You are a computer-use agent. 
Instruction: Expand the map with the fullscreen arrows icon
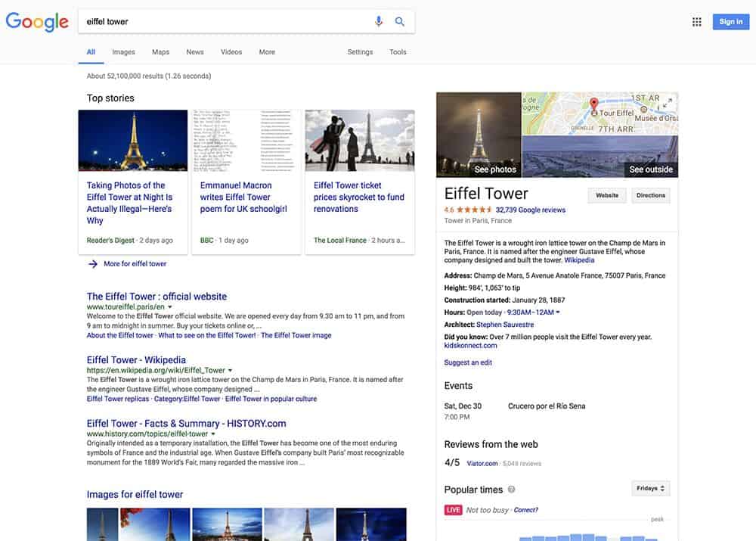(668, 103)
